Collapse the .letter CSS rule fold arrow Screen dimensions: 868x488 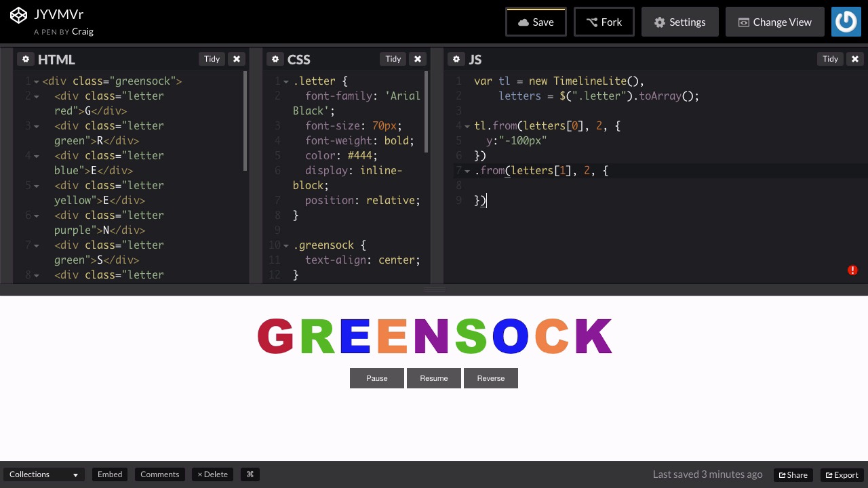285,81
